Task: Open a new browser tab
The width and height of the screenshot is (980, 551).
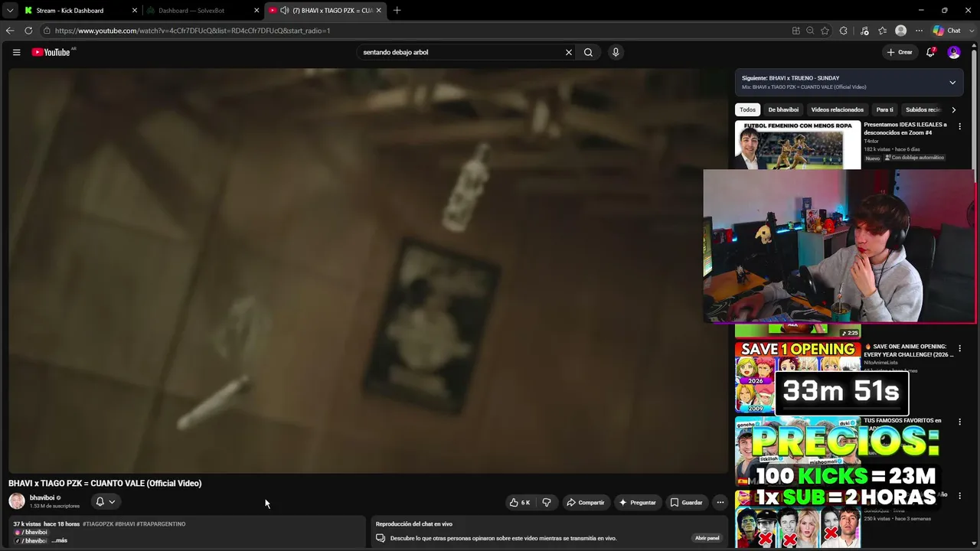Action: pyautogui.click(x=397, y=11)
